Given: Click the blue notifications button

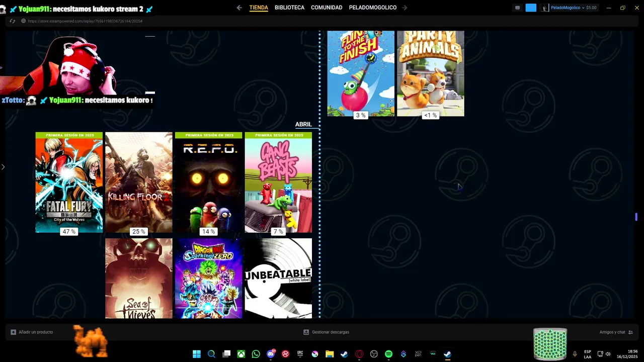Looking at the screenshot, I should 531,8.
